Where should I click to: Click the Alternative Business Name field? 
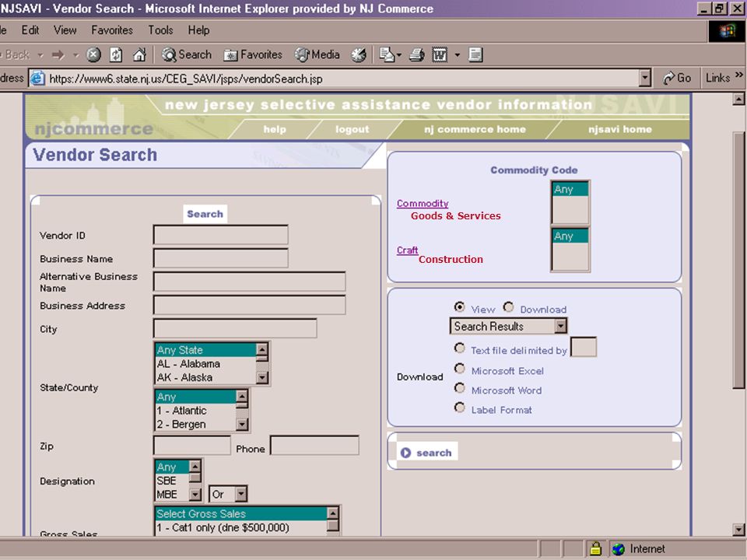(x=249, y=282)
